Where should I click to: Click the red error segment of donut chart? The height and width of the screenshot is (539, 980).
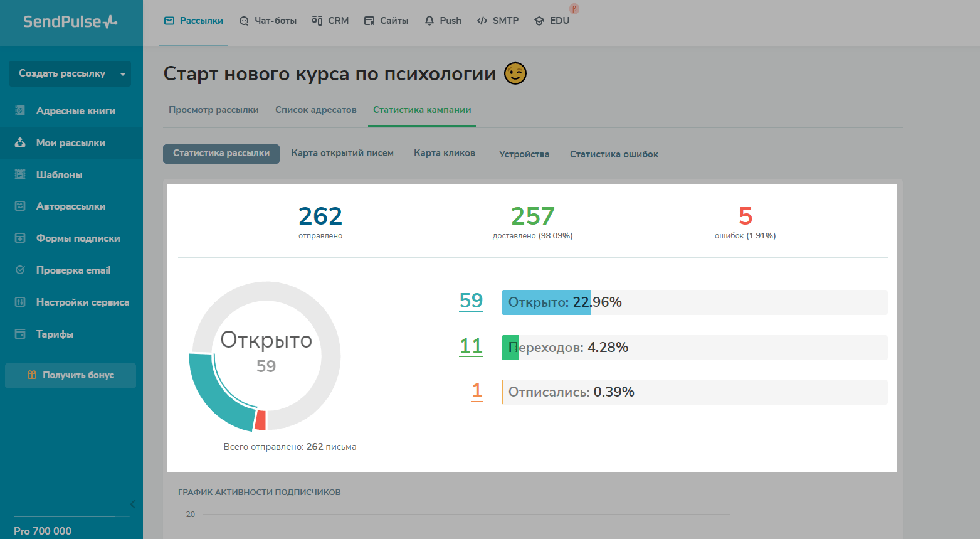click(x=260, y=420)
